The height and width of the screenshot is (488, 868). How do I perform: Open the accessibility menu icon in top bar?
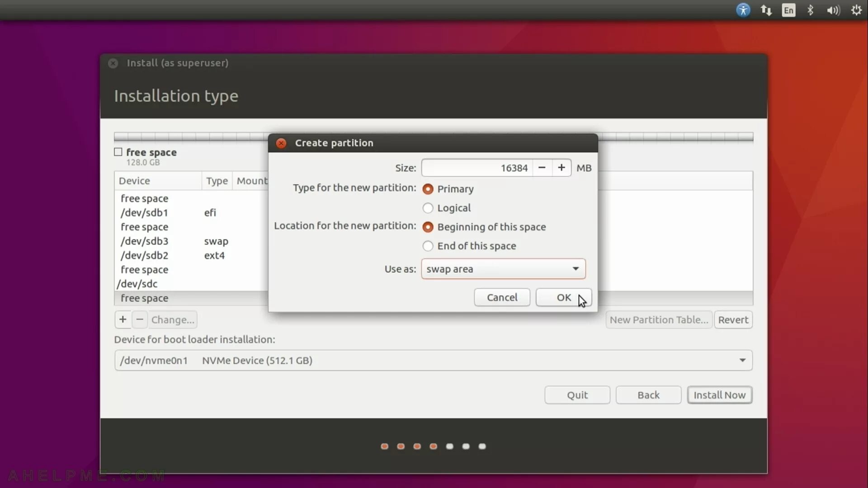click(x=743, y=10)
